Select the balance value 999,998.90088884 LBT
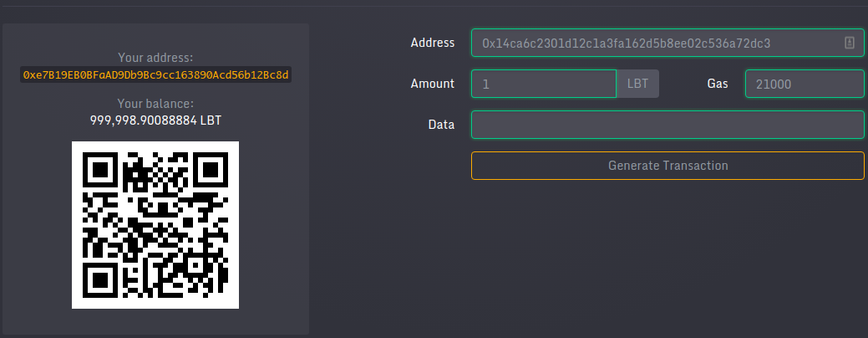The width and height of the screenshot is (868, 338). [x=155, y=120]
